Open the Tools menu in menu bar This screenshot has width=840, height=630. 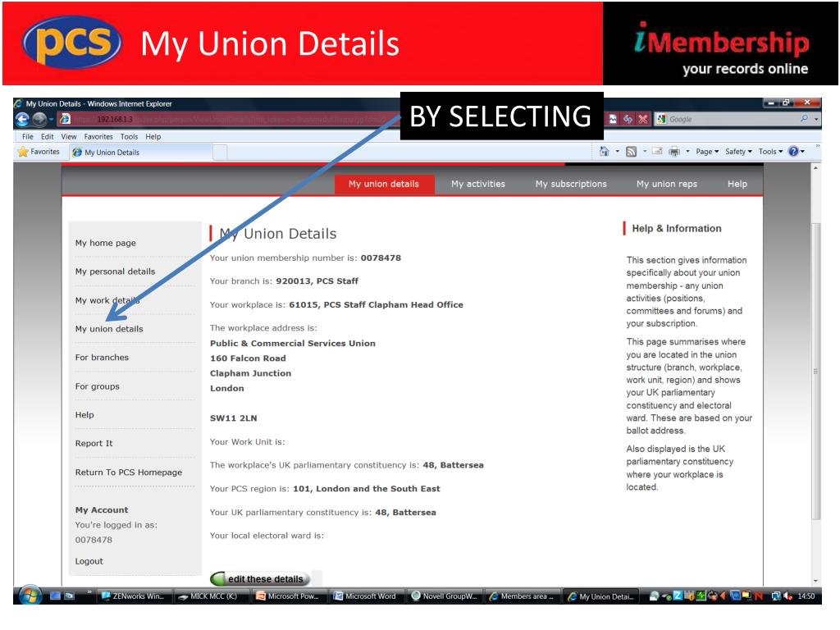click(x=129, y=137)
